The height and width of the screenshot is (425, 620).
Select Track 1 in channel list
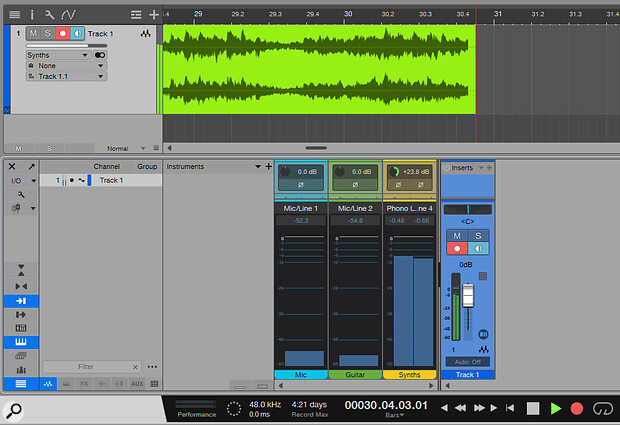[x=101, y=180]
